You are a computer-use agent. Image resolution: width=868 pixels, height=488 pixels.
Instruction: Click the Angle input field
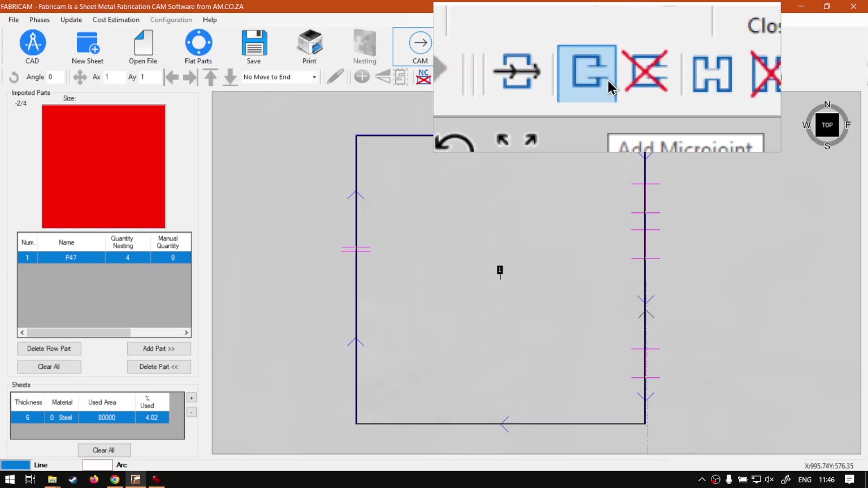55,77
